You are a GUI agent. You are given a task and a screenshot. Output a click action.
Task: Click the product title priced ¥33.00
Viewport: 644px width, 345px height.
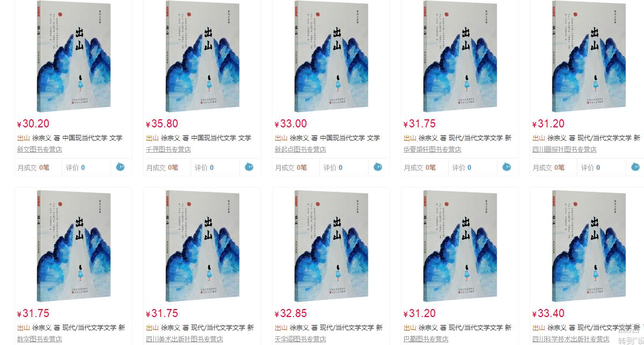(327, 138)
